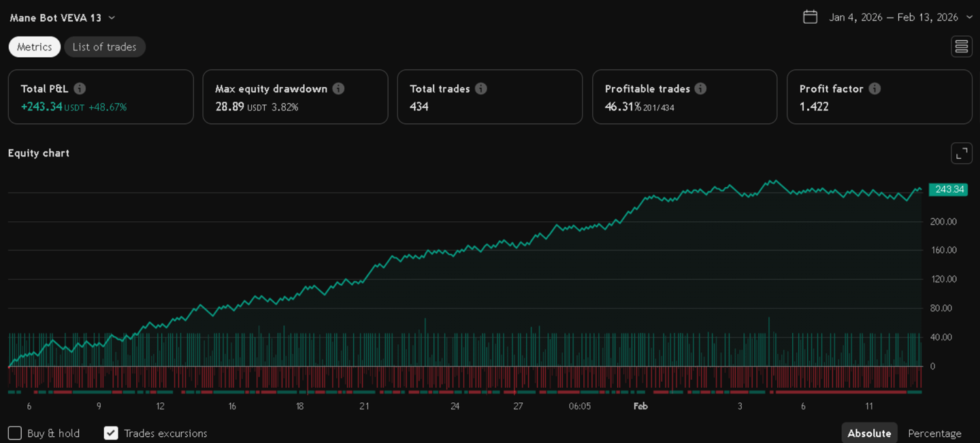Select the Metrics tab
980x443 pixels.
(34, 46)
